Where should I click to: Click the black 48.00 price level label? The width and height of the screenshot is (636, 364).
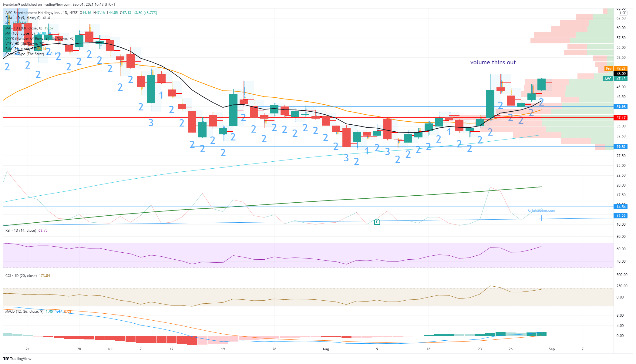[621, 74]
